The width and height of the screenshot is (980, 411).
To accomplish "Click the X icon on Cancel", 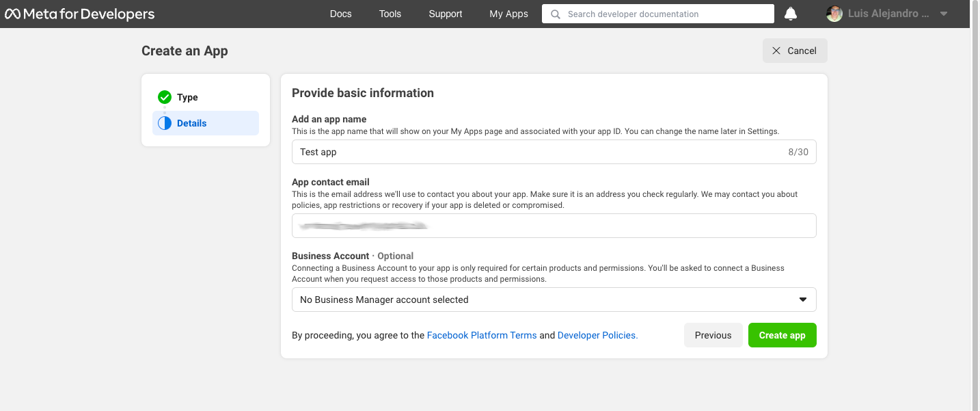I will click(x=776, y=51).
